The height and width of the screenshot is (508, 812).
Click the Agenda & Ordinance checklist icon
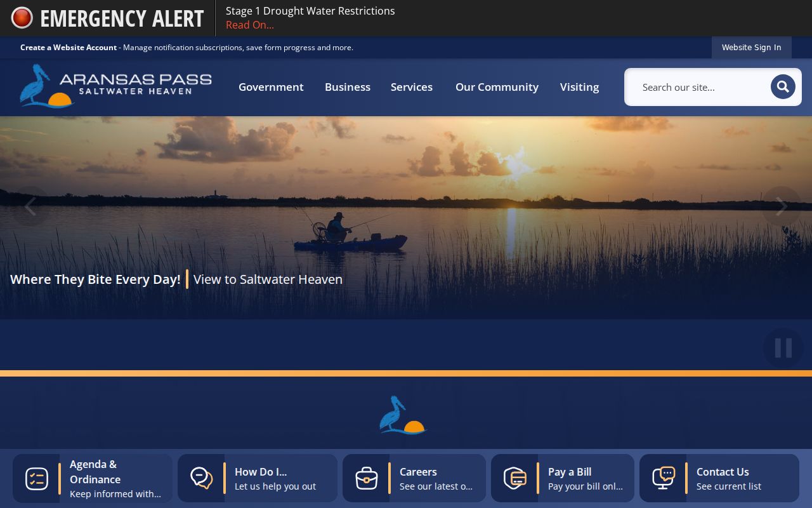coord(37,478)
